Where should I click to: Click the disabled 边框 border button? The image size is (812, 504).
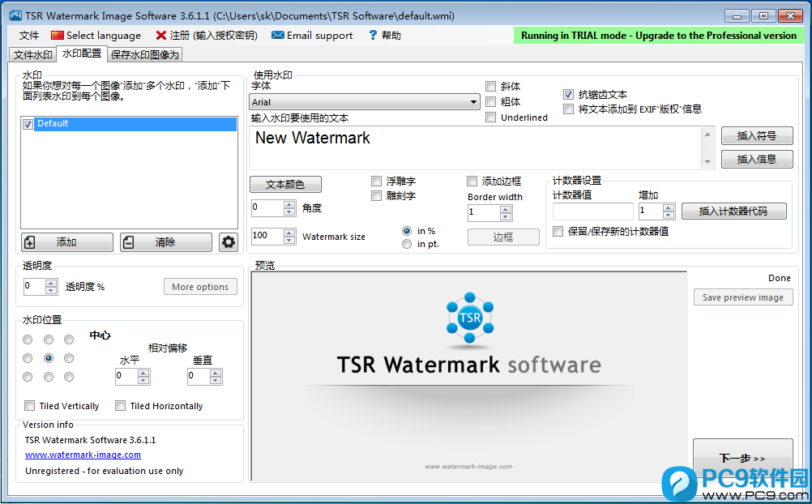(503, 237)
